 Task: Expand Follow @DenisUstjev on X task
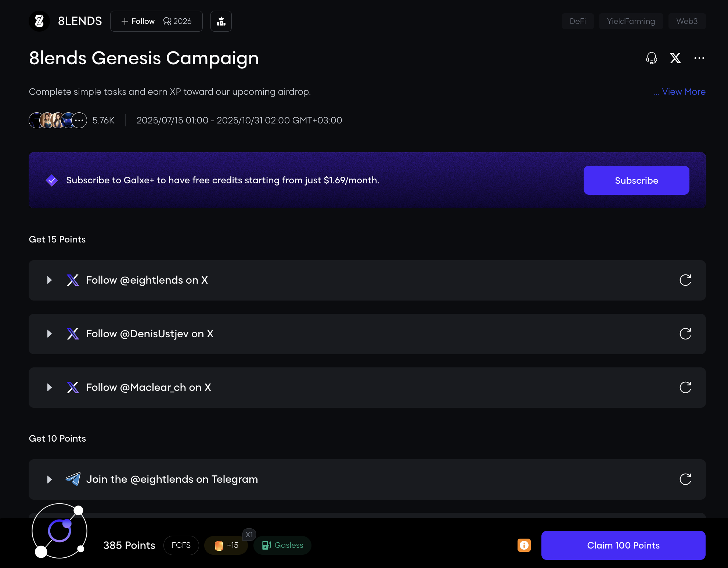coord(49,334)
